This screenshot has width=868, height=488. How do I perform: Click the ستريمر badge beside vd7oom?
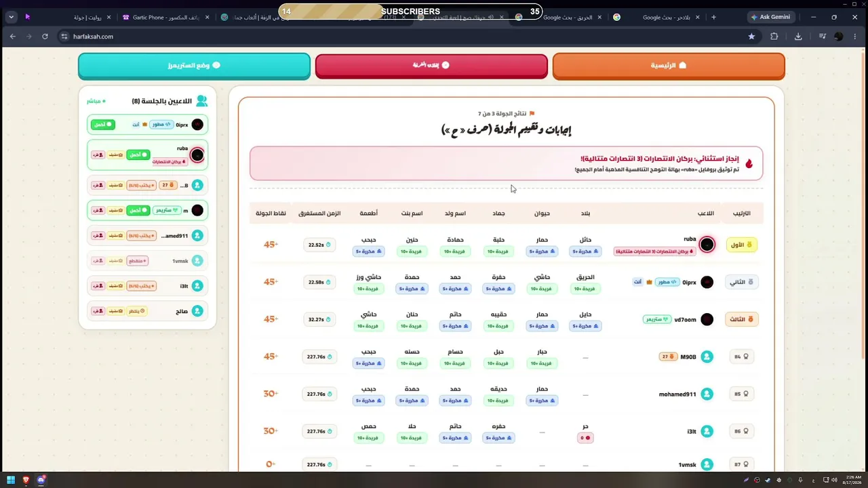tap(657, 319)
